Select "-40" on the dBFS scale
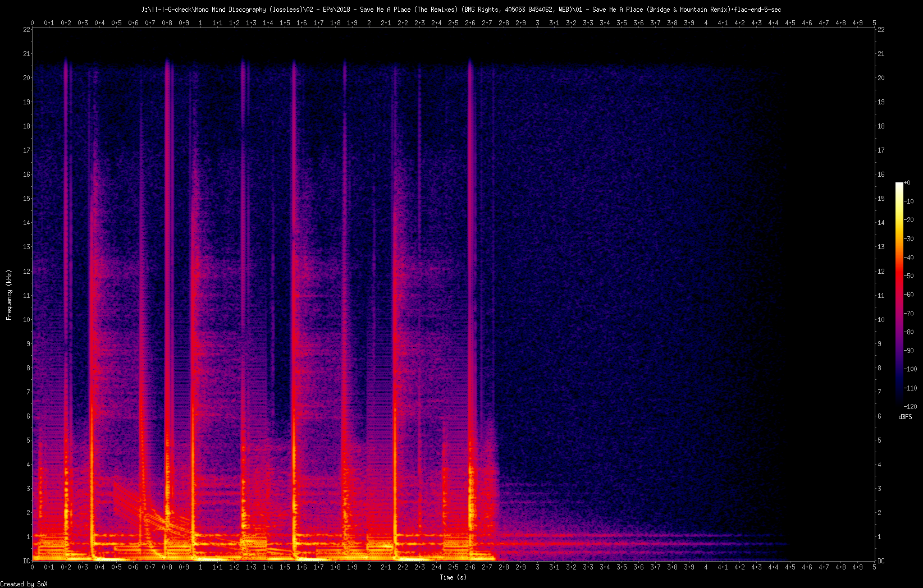This screenshot has height=588, width=923. [909, 258]
